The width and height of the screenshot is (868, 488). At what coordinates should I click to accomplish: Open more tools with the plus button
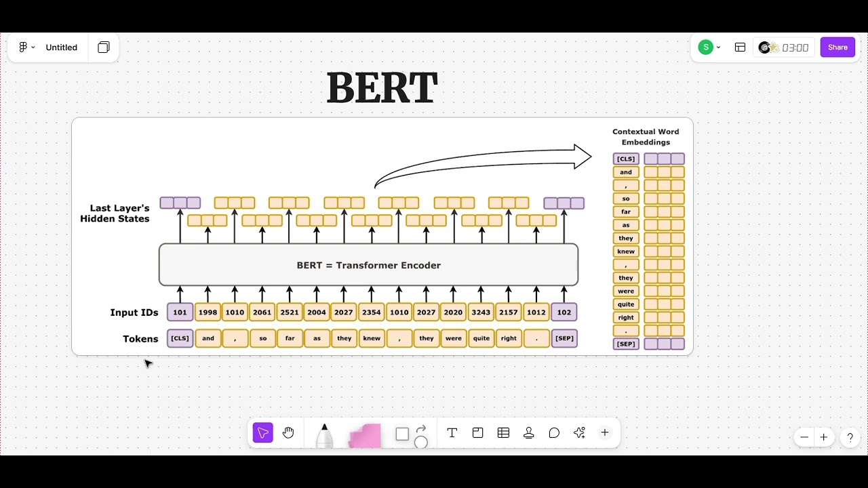[x=605, y=432]
